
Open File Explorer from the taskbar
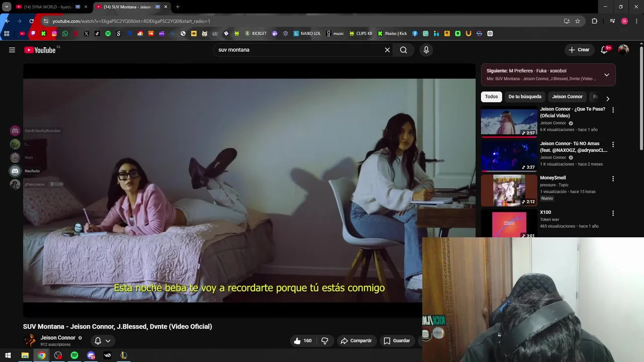(25, 355)
